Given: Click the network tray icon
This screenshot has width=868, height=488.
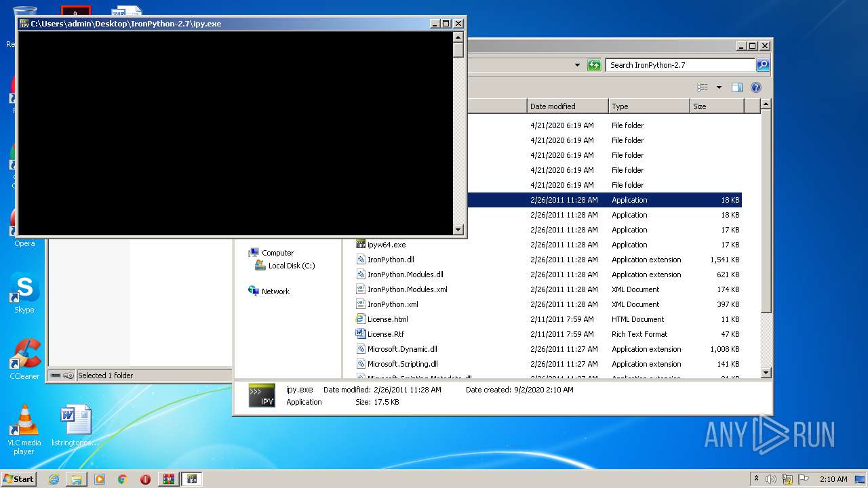Looking at the screenshot, I should click(x=787, y=479).
